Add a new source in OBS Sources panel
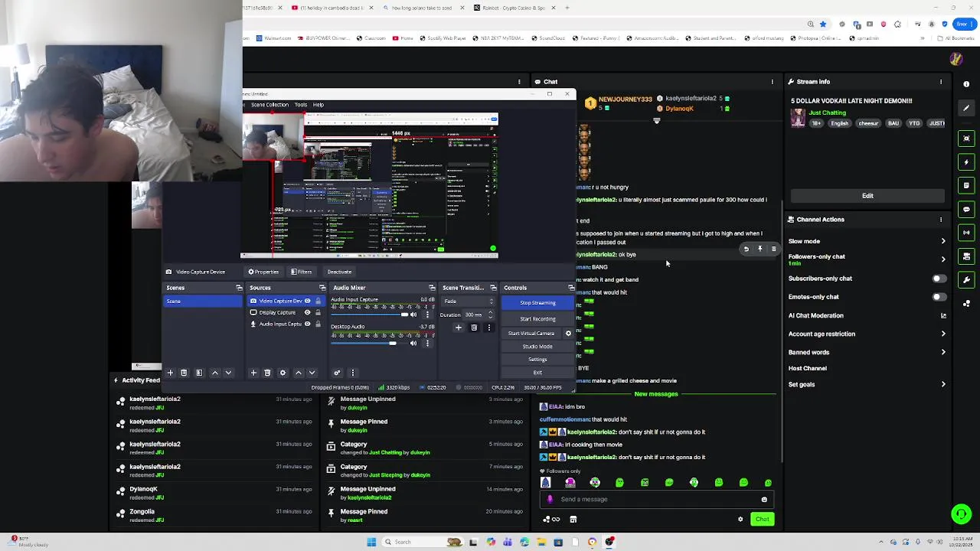 tap(253, 373)
